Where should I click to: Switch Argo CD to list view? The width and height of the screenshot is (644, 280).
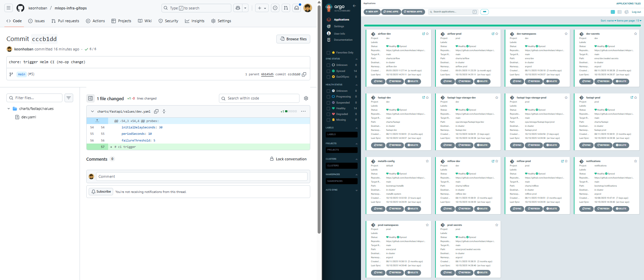619,12
